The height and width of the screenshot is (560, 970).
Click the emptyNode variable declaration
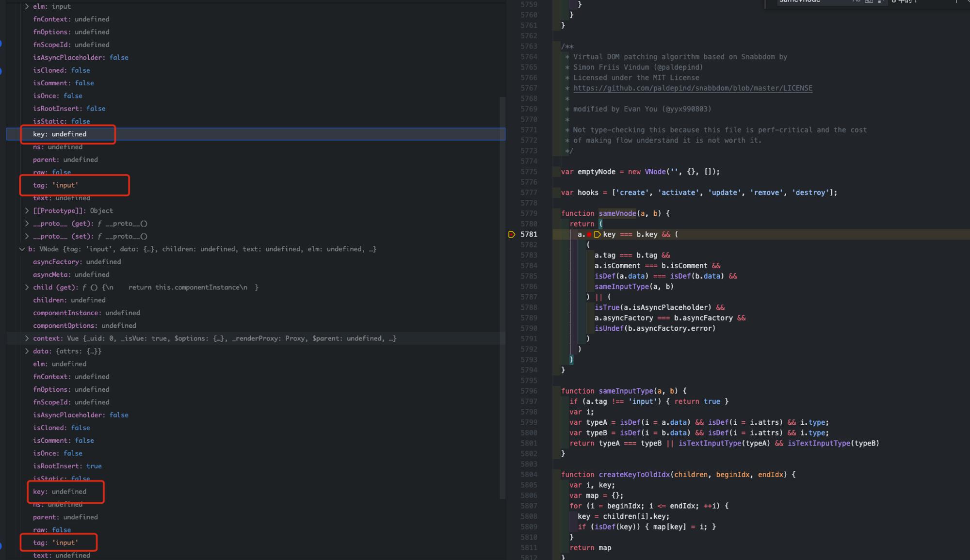[x=596, y=172]
